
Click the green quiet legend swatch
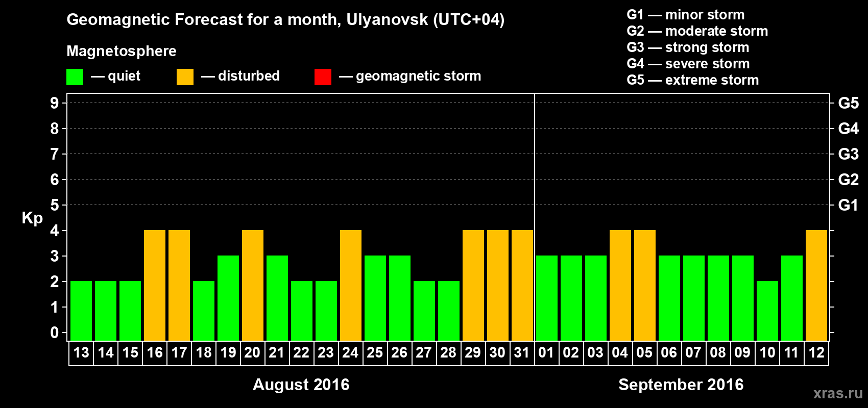pyautogui.click(x=75, y=77)
